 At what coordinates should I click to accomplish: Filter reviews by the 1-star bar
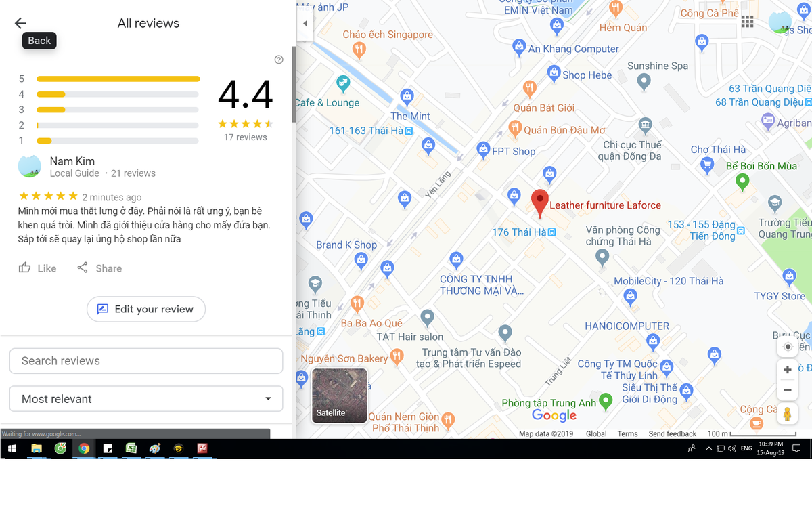click(118, 141)
